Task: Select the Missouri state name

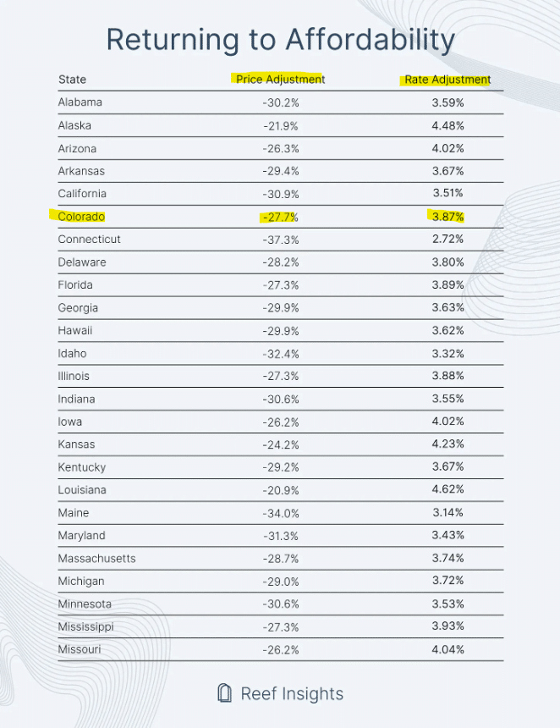Action: (x=79, y=649)
